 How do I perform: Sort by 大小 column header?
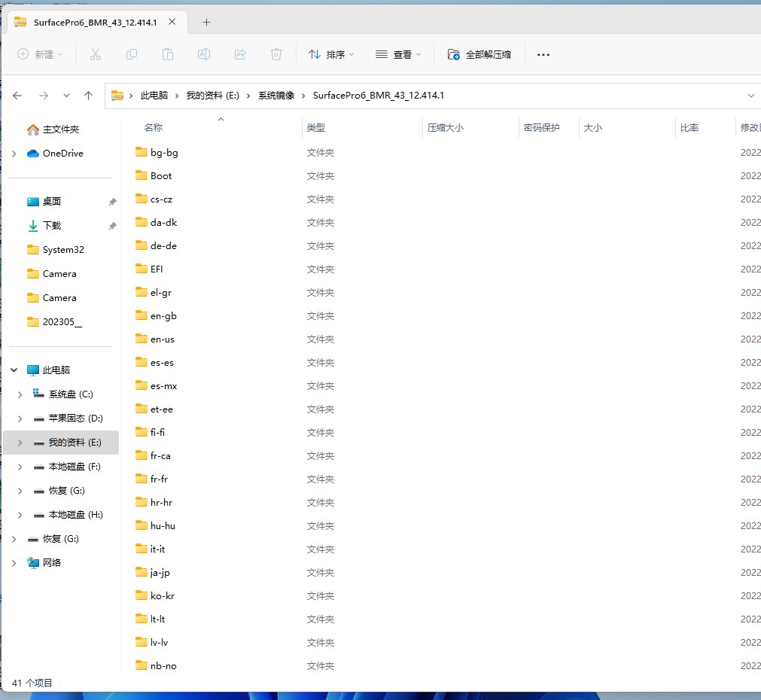592,128
